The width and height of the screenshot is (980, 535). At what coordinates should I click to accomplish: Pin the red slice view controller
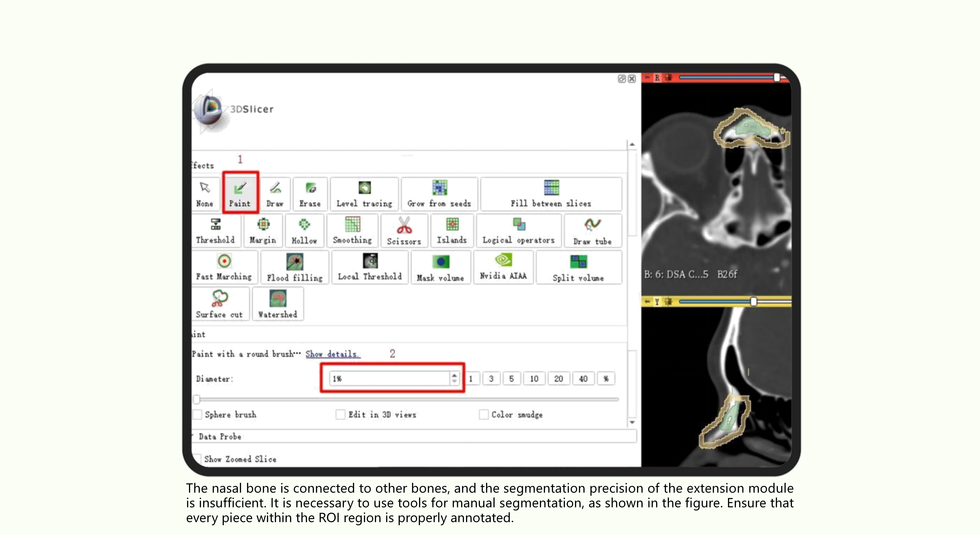point(647,78)
